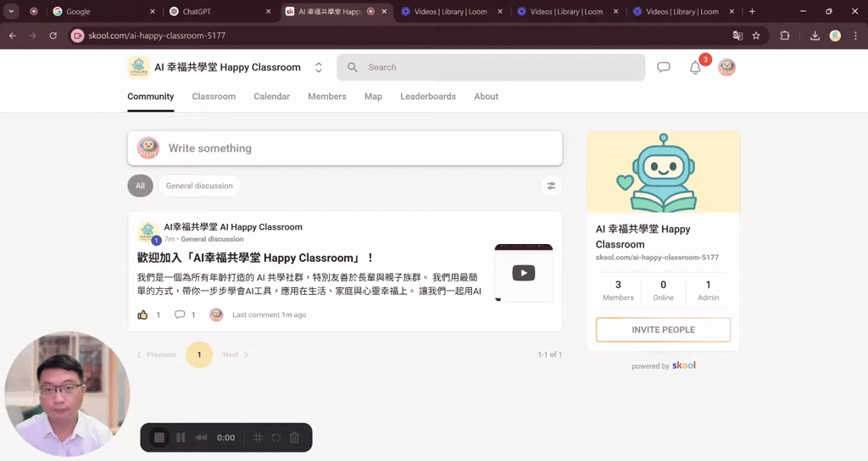The width and height of the screenshot is (868, 461).
Task: Open the Members tab
Action: [x=327, y=97]
